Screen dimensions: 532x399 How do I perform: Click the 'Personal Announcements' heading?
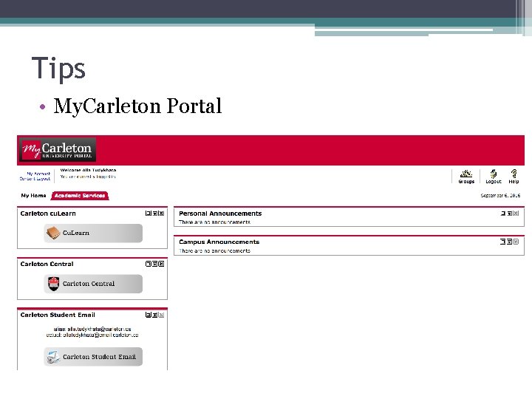tap(220, 214)
